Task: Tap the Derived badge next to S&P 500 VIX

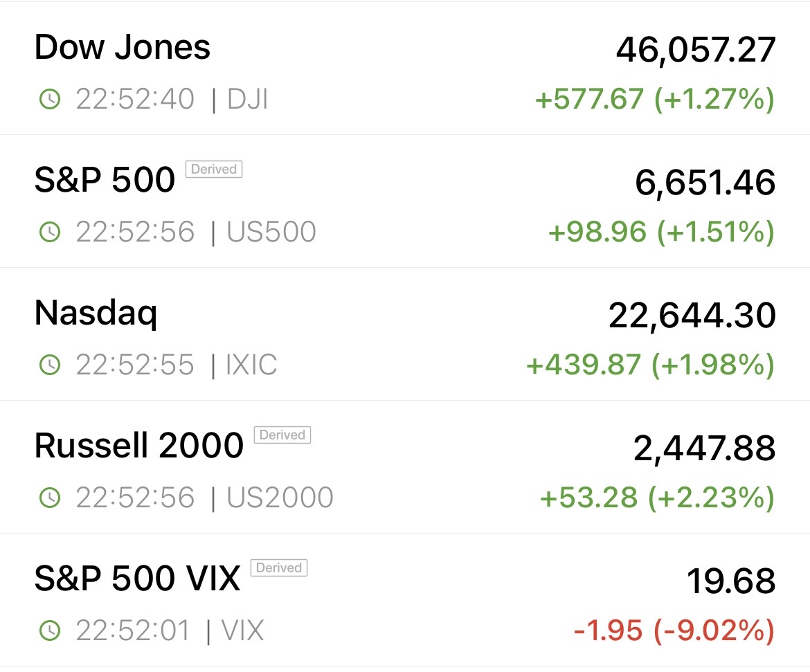Action: pyautogui.click(x=278, y=568)
